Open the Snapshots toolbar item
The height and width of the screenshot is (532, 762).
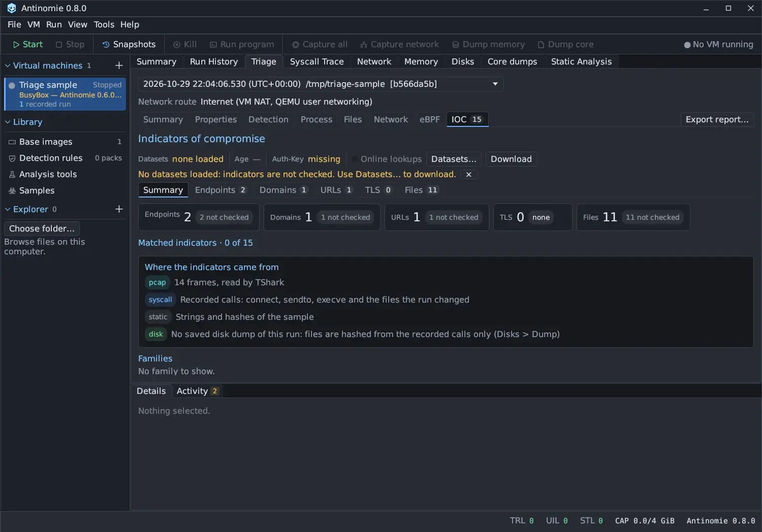click(129, 45)
